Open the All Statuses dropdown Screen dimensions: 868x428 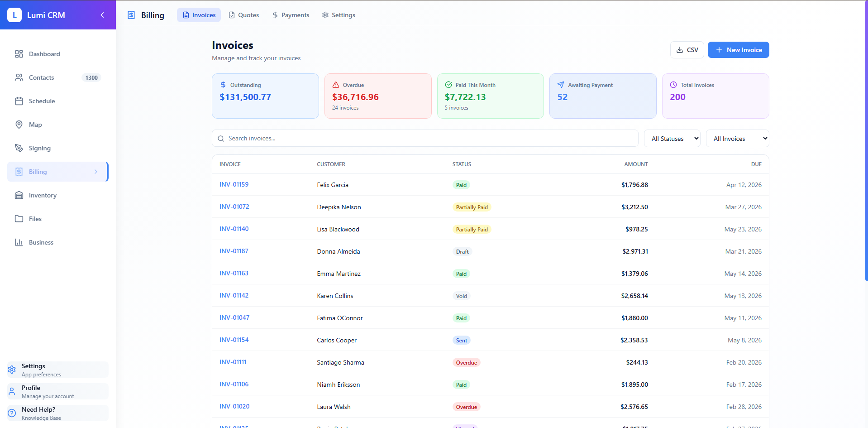(672, 138)
